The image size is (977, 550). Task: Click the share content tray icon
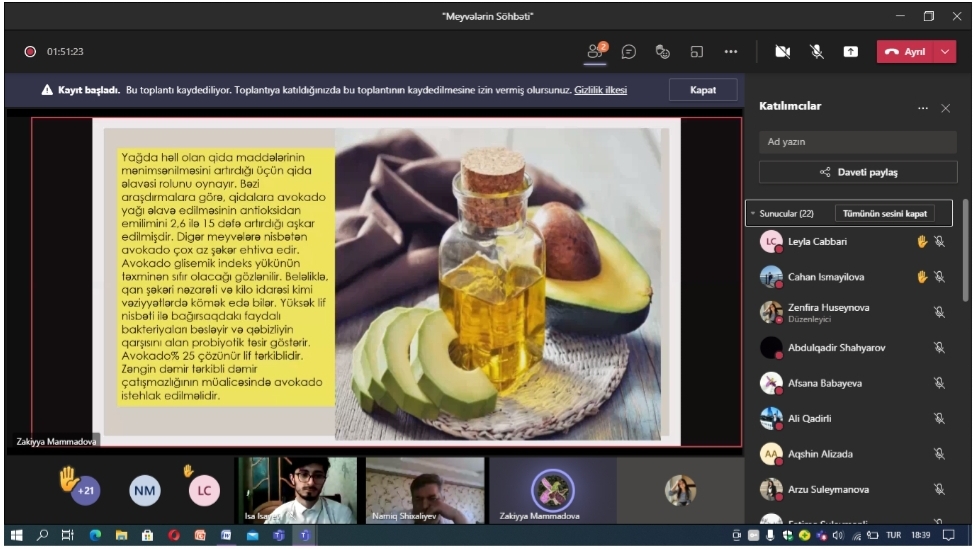pyautogui.click(x=850, y=52)
